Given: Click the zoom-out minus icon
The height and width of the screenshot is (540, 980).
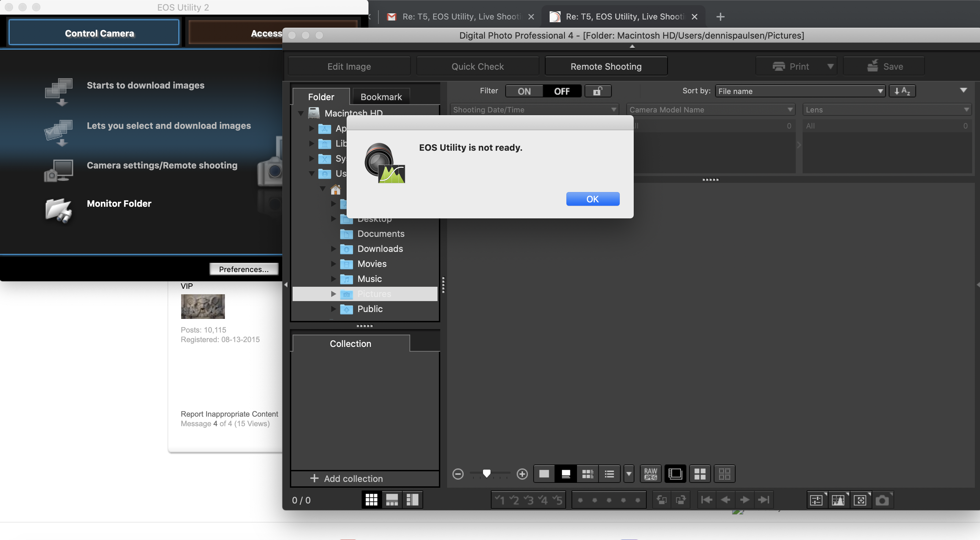Looking at the screenshot, I should [x=458, y=474].
